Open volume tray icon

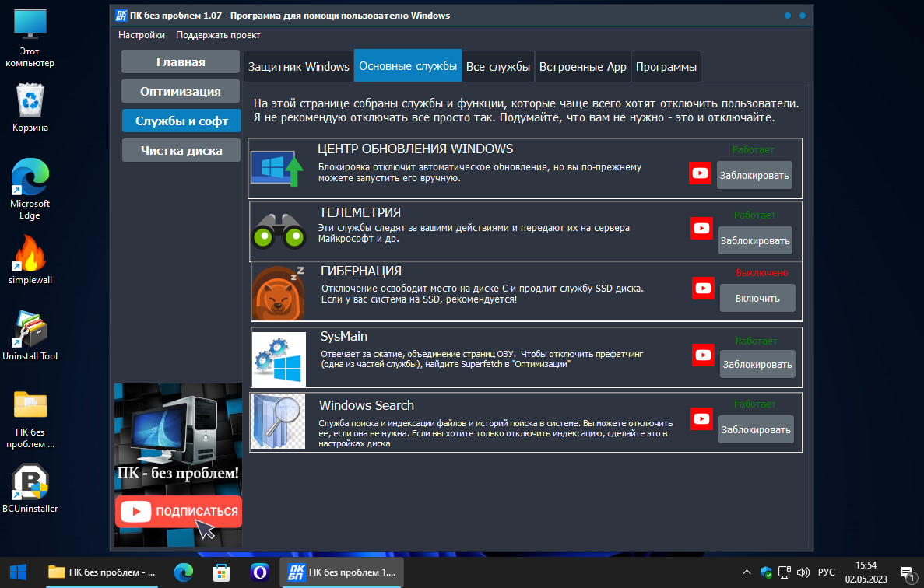pos(803,572)
